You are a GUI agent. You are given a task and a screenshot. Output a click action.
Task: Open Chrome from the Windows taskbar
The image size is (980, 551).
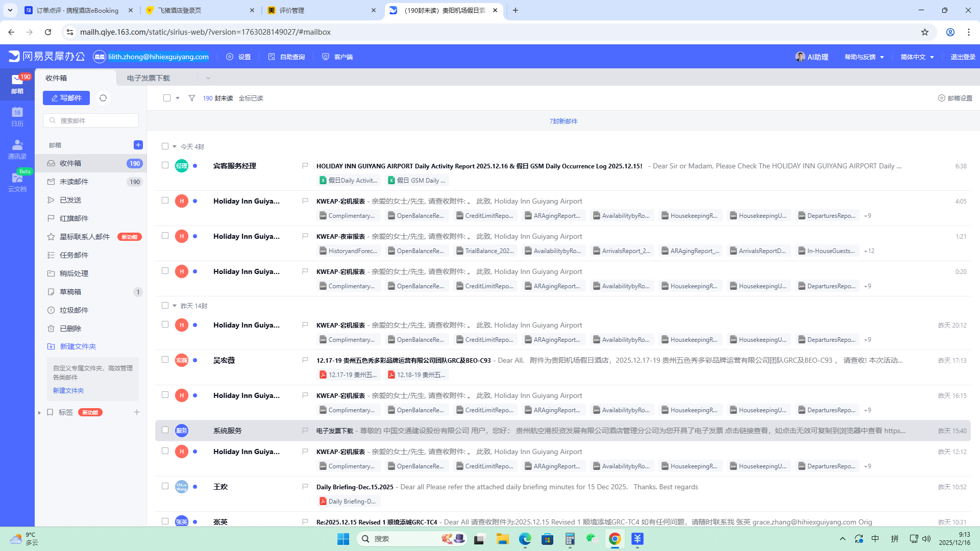pyautogui.click(x=615, y=539)
